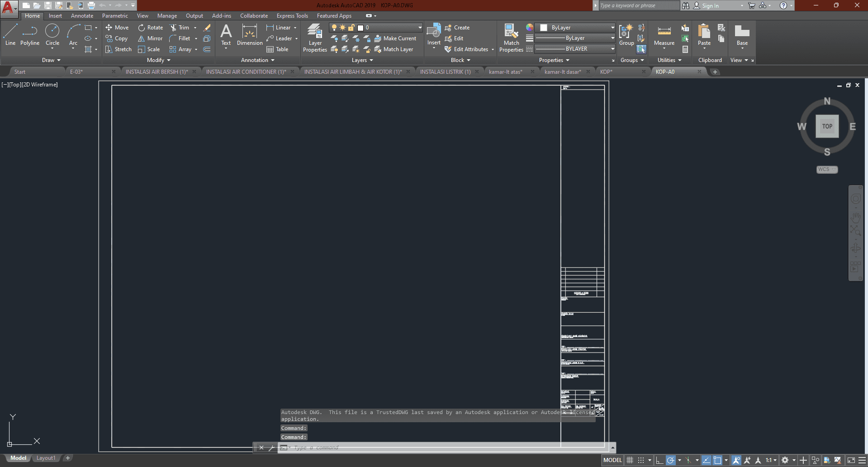Screen dimensions: 868x467
Task: Toggle layer 0 lock icon
Action: click(351, 28)
